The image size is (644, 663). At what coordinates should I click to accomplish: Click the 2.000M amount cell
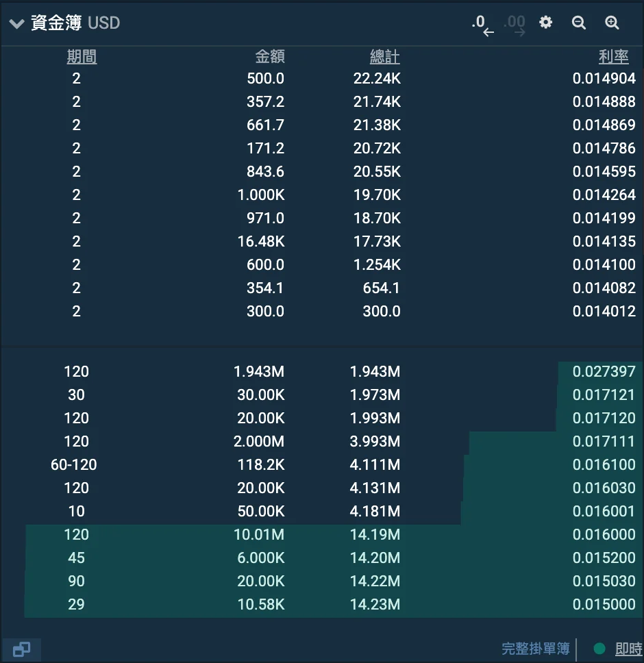pos(259,441)
